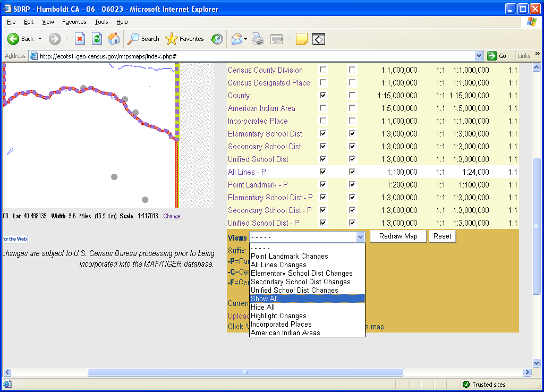Open the Tools menu
544x392 pixels.
coord(101,22)
